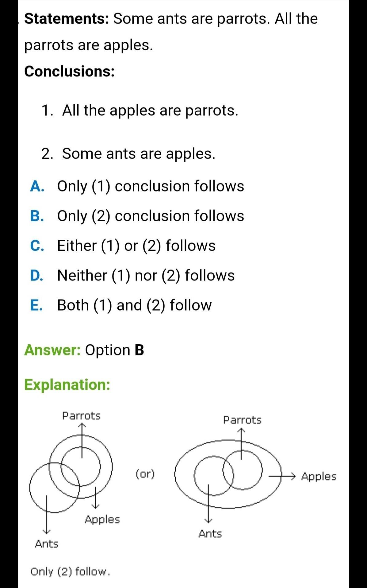The height and width of the screenshot is (588, 367).
Task: Select option letter A
Action: pyautogui.click(x=37, y=186)
